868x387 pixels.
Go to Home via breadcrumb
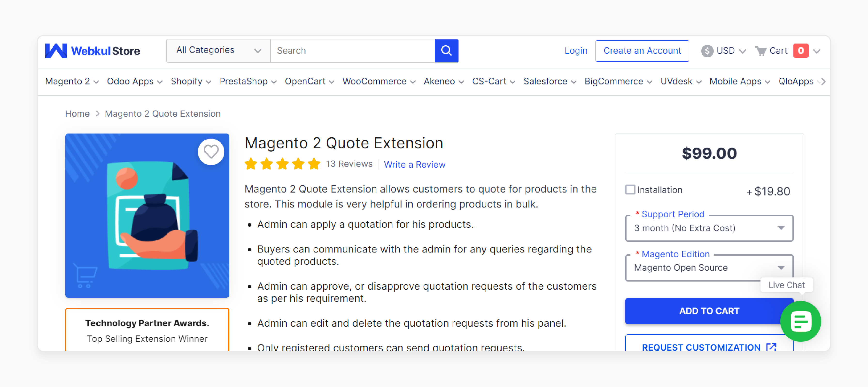pyautogui.click(x=77, y=114)
